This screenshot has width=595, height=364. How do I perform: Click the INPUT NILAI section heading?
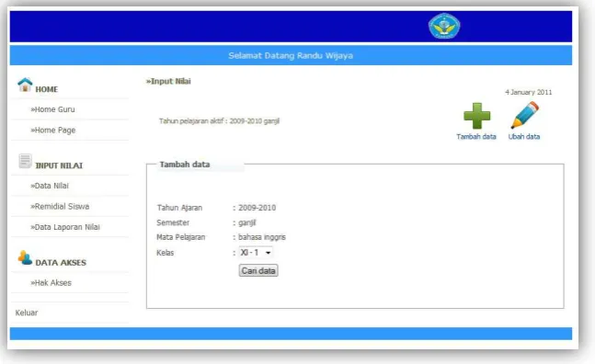point(59,165)
